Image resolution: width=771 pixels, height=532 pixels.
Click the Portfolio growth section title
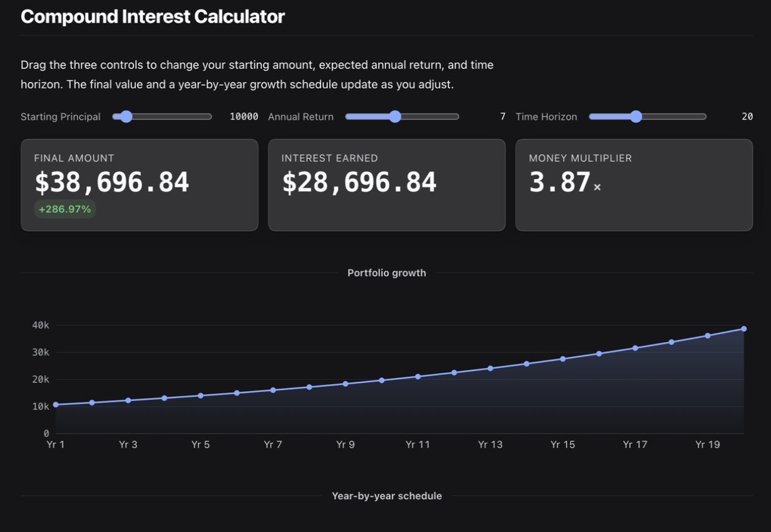387,273
